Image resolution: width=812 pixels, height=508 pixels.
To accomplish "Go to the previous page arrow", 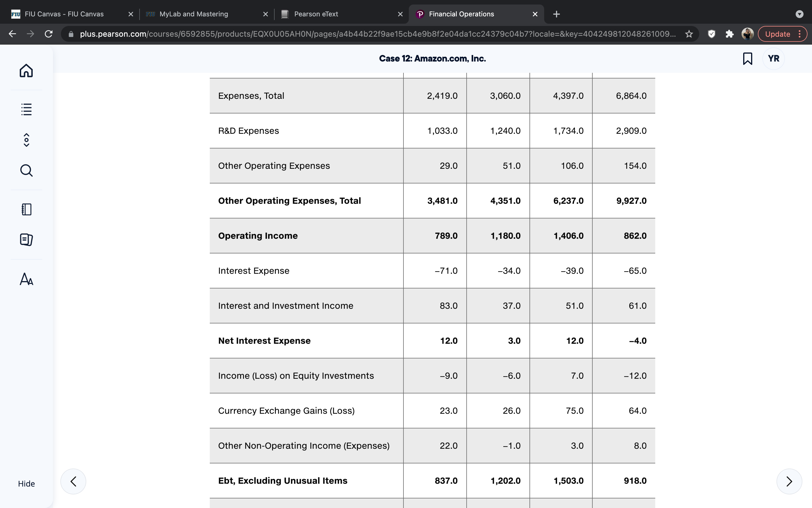I will coord(73,481).
